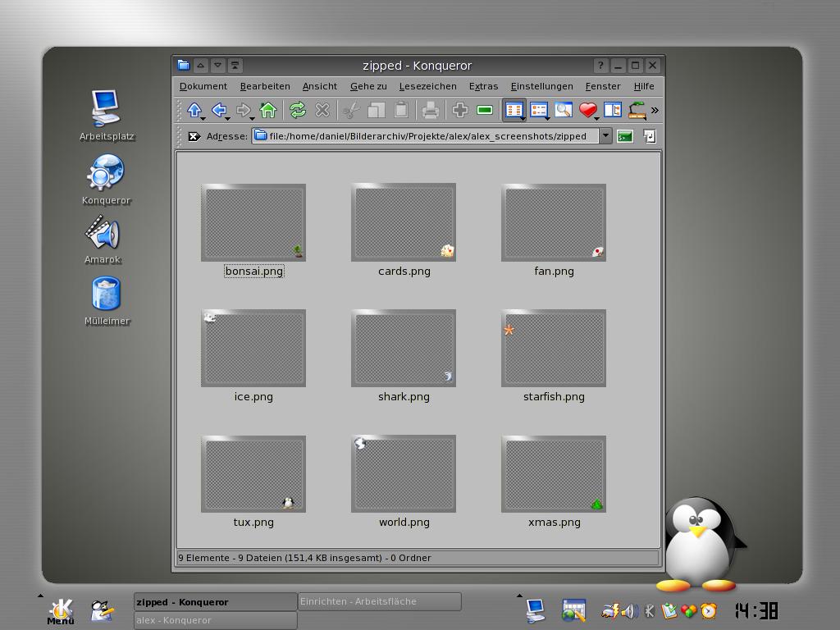Navigate forward with the right arrow icon
The image size is (840, 630).
[243, 110]
